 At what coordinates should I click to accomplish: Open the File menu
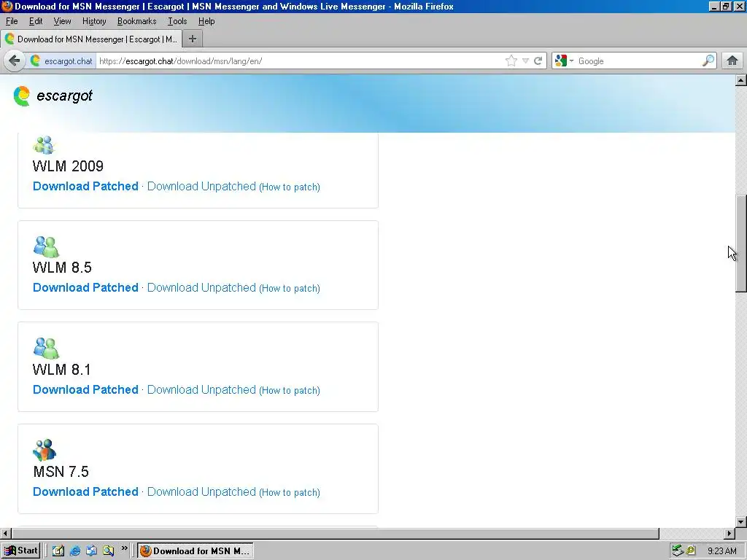pyautogui.click(x=12, y=21)
